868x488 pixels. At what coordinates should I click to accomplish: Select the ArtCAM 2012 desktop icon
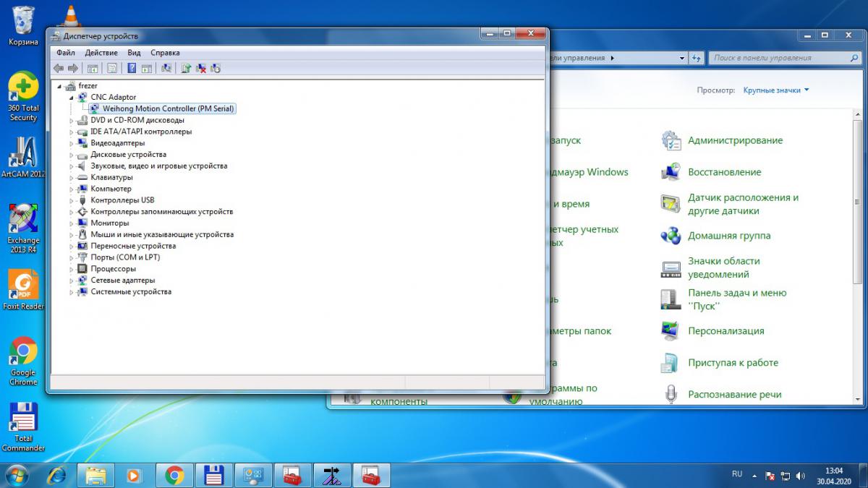click(x=23, y=158)
